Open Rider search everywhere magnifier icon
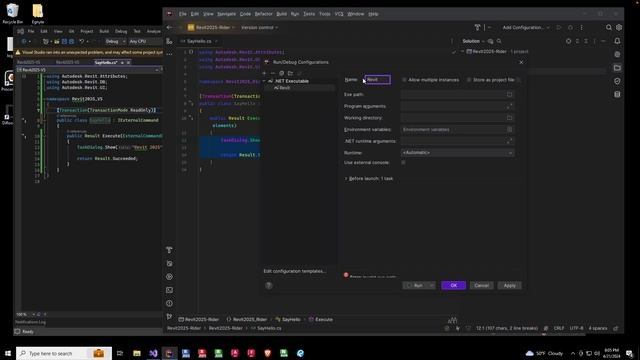This screenshot has height=360, width=640. tap(609, 27)
